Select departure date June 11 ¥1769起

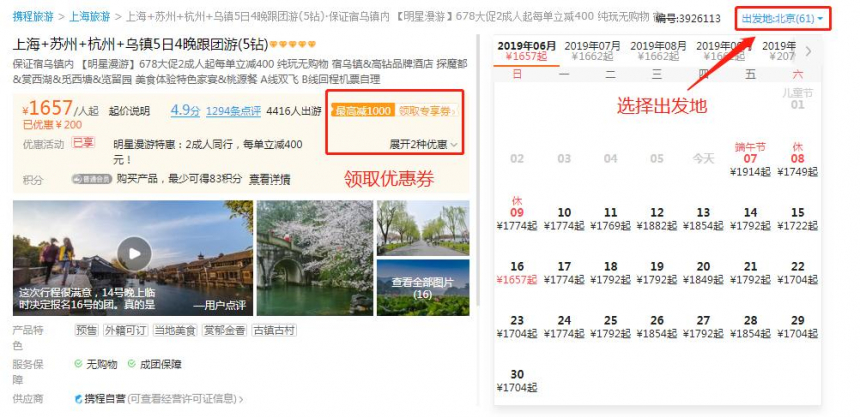tap(610, 218)
